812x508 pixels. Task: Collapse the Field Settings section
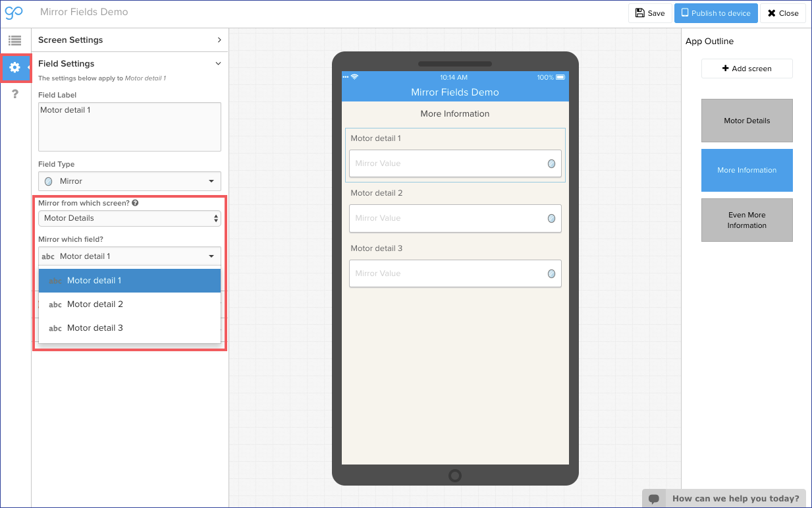[x=130, y=64]
